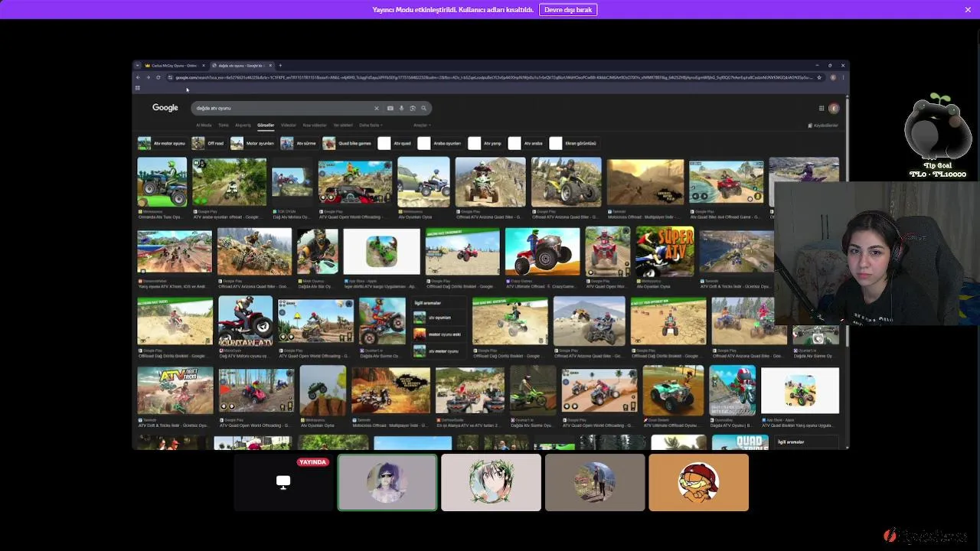Select the 'Atv quad' filter chip
This screenshot has width=980, height=551.
[395, 143]
